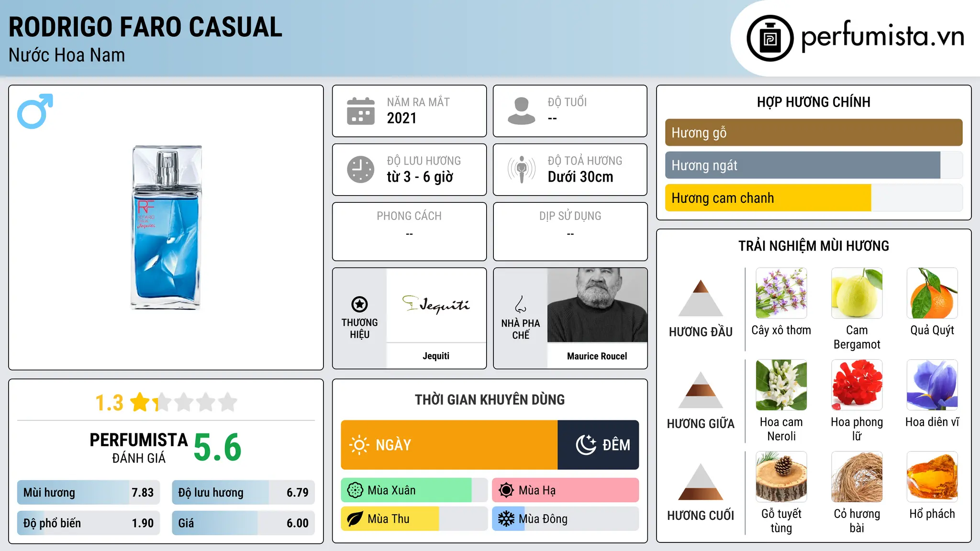Viewport: 980px width, 551px height.
Task: Click the leaf icon next to Mùa Thu
Action: click(355, 519)
